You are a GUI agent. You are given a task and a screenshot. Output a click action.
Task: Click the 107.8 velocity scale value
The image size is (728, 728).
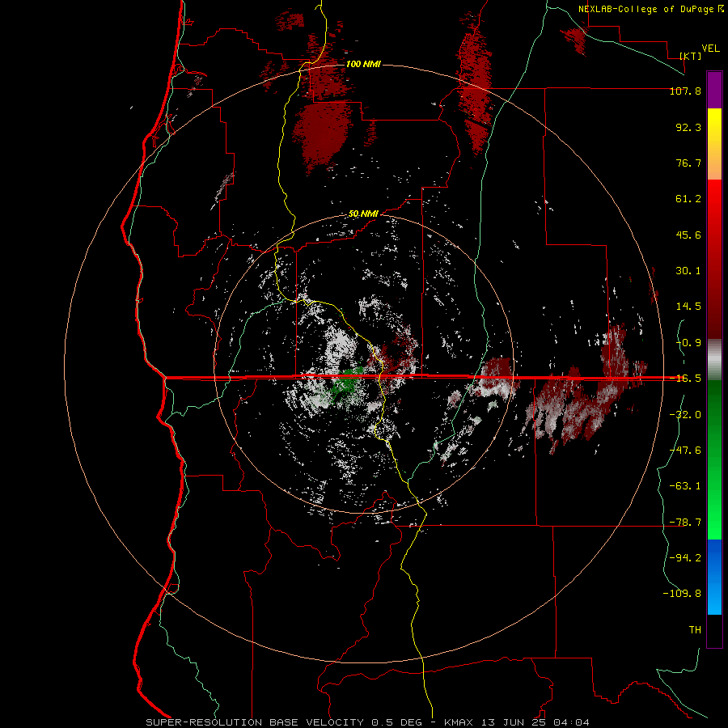tap(685, 91)
